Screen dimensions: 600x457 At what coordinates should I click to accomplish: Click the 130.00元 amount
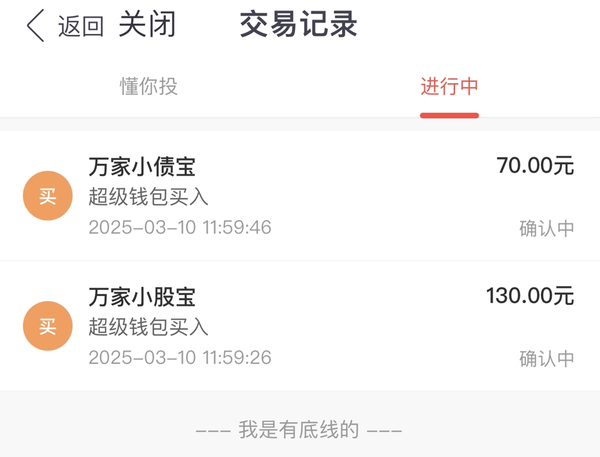point(530,296)
